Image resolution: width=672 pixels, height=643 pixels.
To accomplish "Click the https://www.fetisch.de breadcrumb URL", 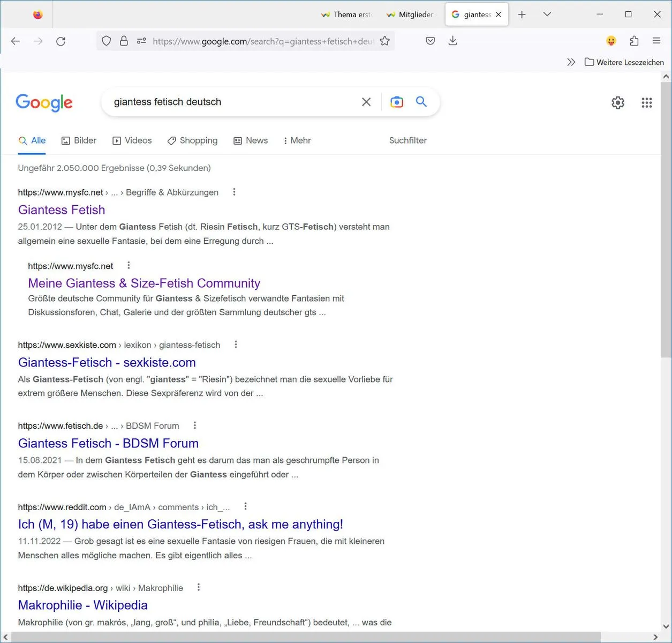I will [x=61, y=426].
